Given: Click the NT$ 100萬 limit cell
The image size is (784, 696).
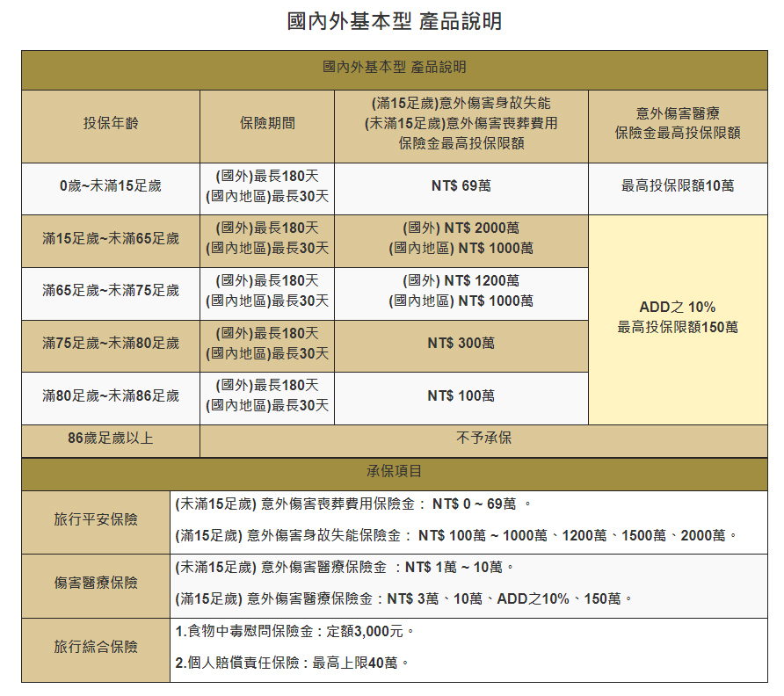Looking at the screenshot, I should click(461, 396).
